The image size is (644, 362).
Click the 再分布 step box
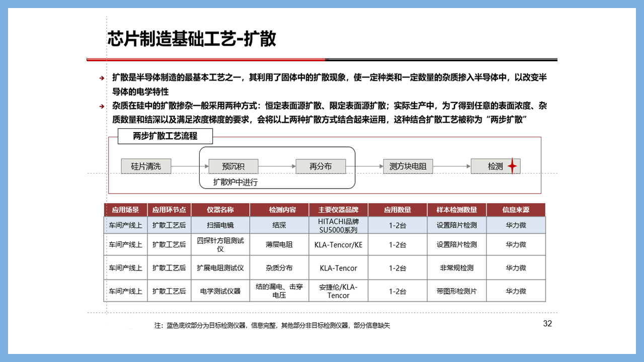(x=320, y=166)
